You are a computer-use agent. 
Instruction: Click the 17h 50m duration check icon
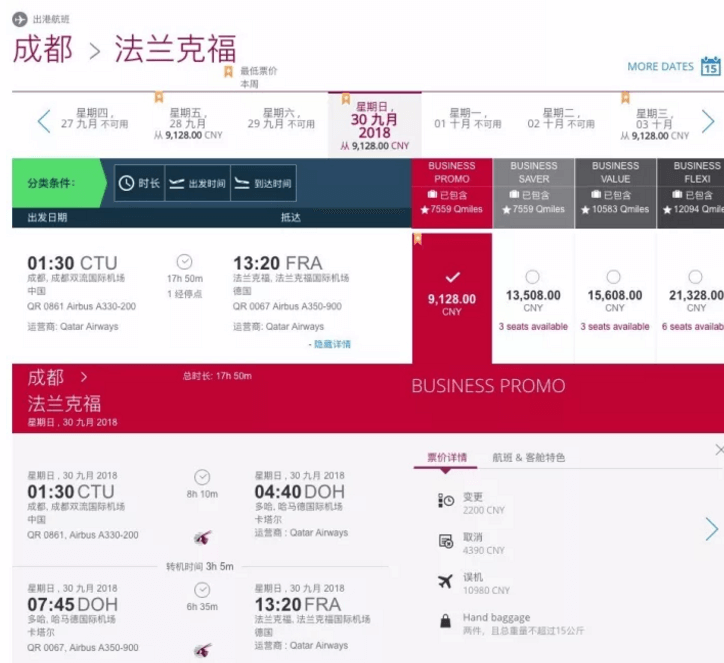(x=184, y=262)
